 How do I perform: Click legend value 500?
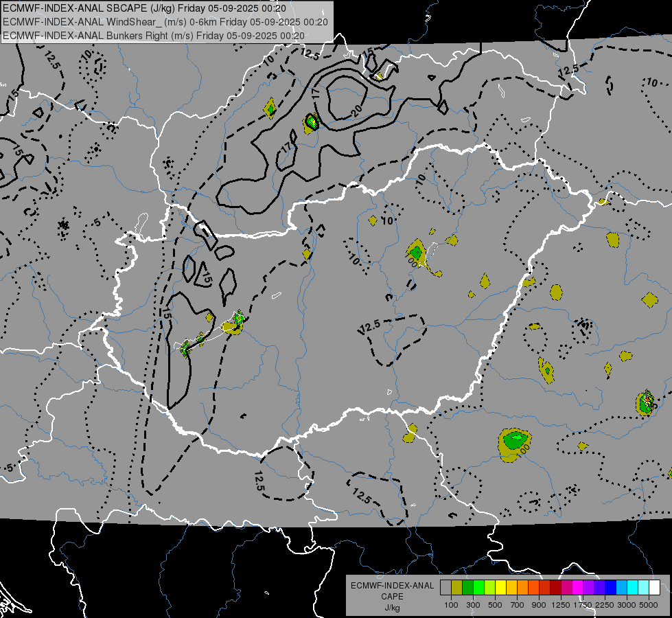pyautogui.click(x=495, y=605)
